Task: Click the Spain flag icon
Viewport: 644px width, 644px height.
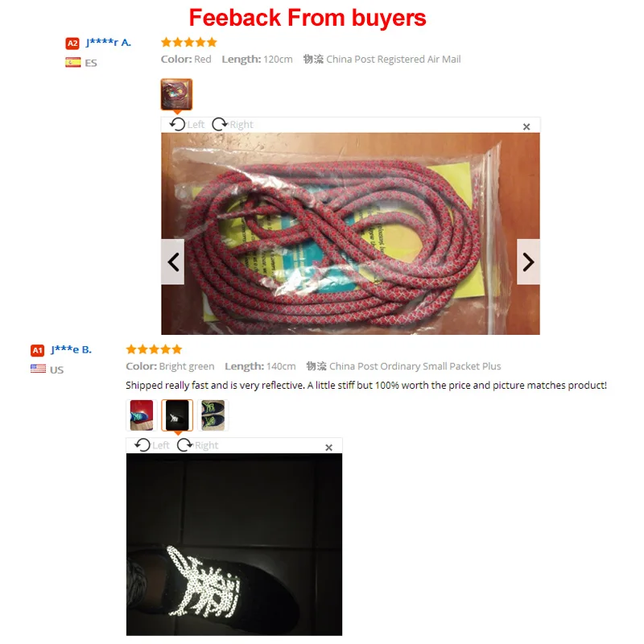Action: point(73,63)
